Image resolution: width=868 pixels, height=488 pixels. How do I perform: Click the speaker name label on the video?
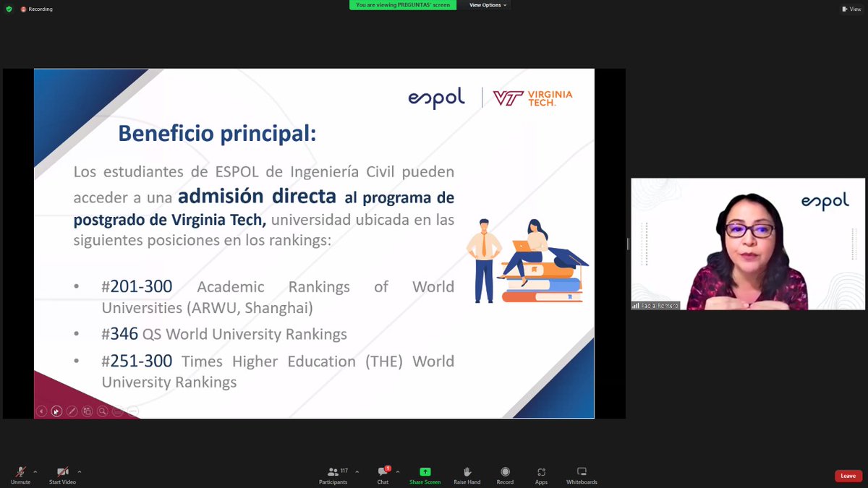click(x=656, y=306)
